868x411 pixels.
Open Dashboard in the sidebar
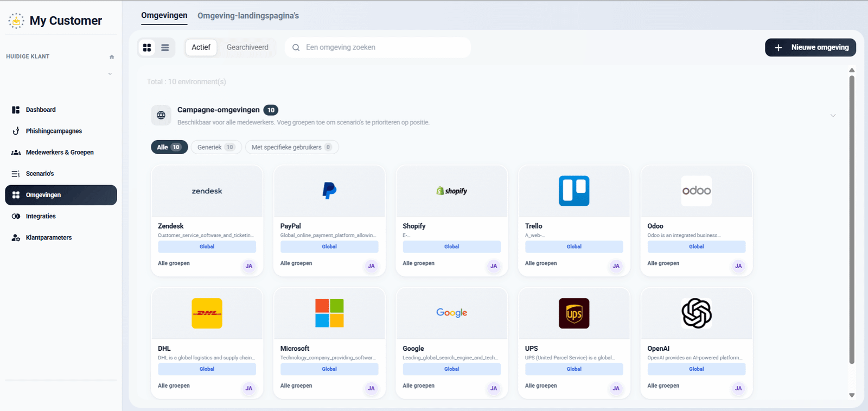(61, 110)
